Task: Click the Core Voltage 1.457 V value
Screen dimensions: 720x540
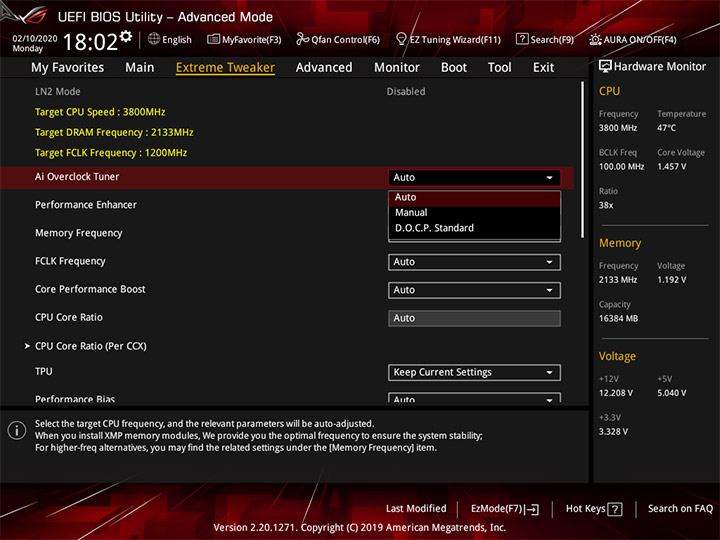Action: [672, 167]
